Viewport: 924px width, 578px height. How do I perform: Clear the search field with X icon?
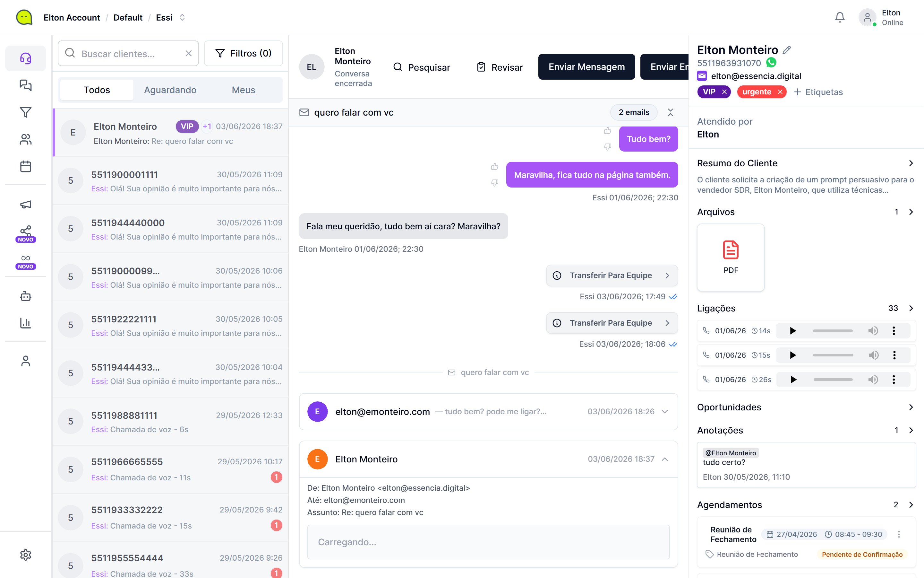tap(189, 54)
